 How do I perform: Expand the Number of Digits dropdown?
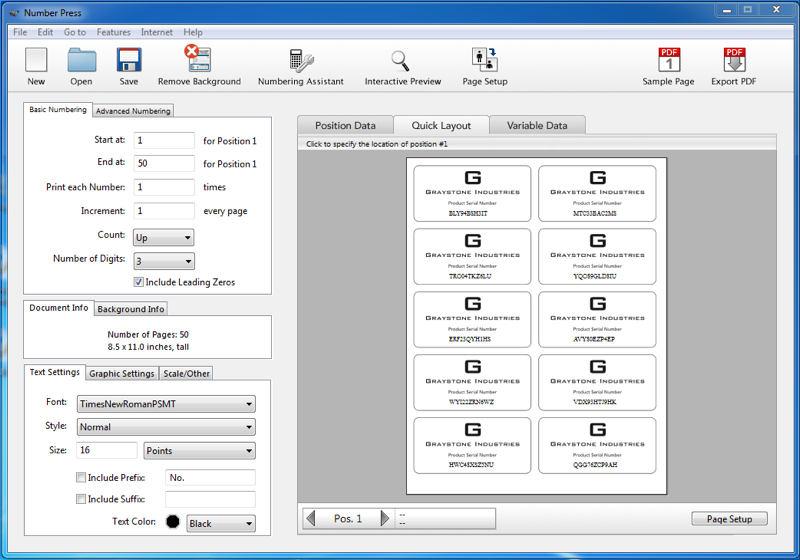pyautogui.click(x=163, y=260)
